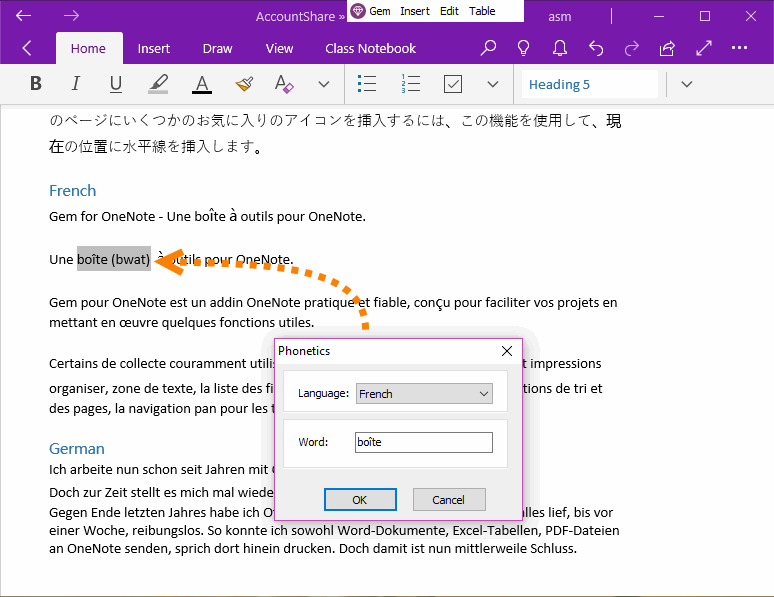
Task: Click paragraph starting 'Gem pour OneNote est'
Action: [333, 312]
